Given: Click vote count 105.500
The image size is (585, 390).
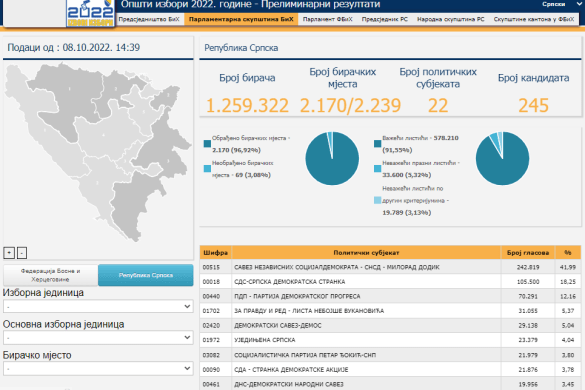Looking at the screenshot, I should tap(528, 282).
